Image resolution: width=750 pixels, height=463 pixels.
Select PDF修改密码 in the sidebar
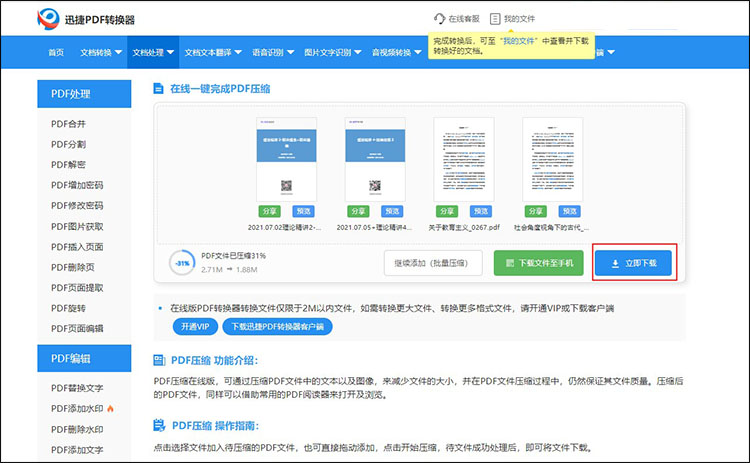point(77,206)
